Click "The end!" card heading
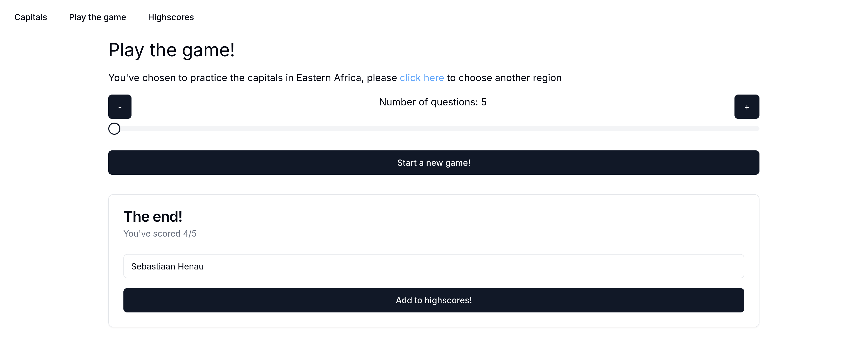Viewport: 868px width, 363px height. (153, 217)
